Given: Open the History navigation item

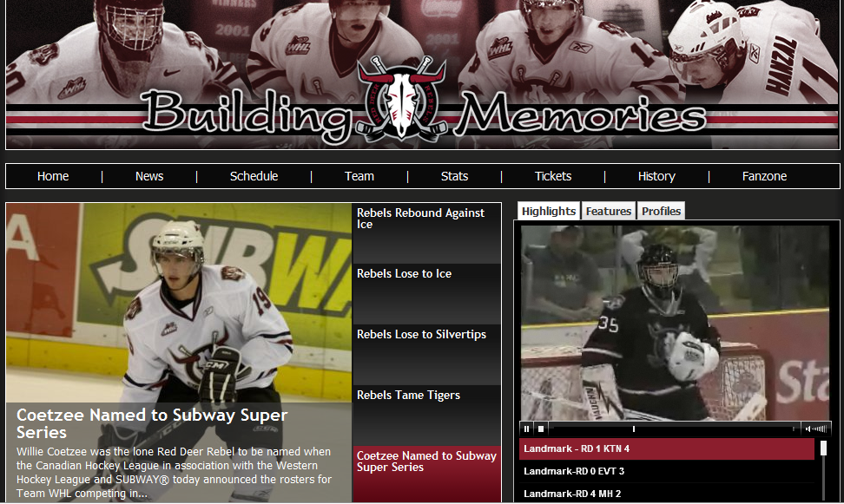Looking at the screenshot, I should [656, 176].
